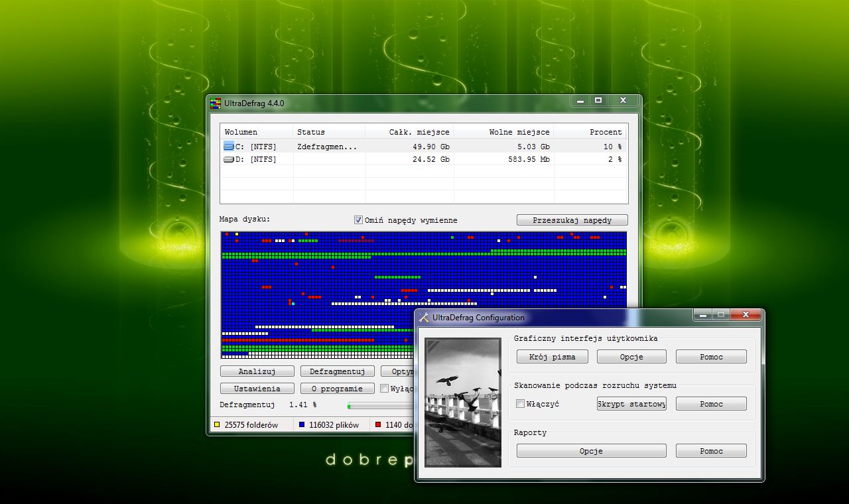The image size is (849, 504).
Task: Toggle the 'Omiń napędy wymienne' checkbox
Action: pyautogui.click(x=359, y=220)
